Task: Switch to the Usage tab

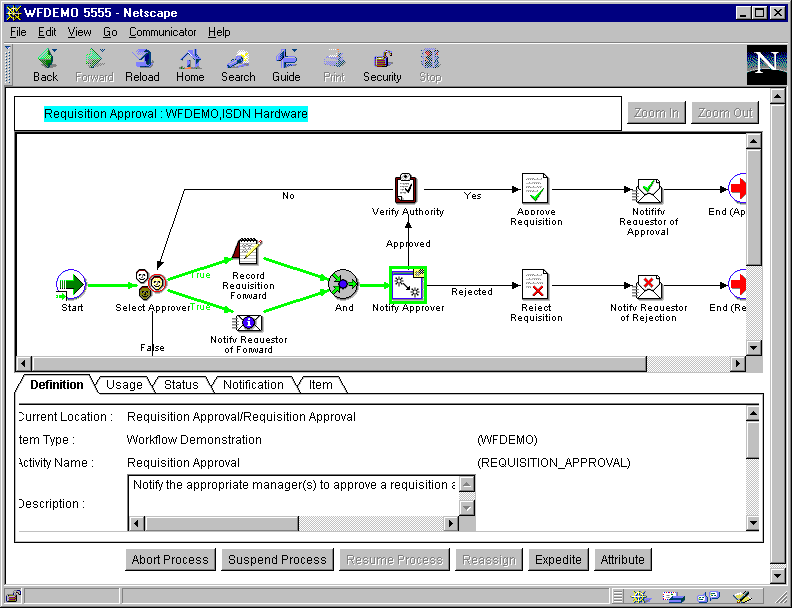Action: [124, 385]
